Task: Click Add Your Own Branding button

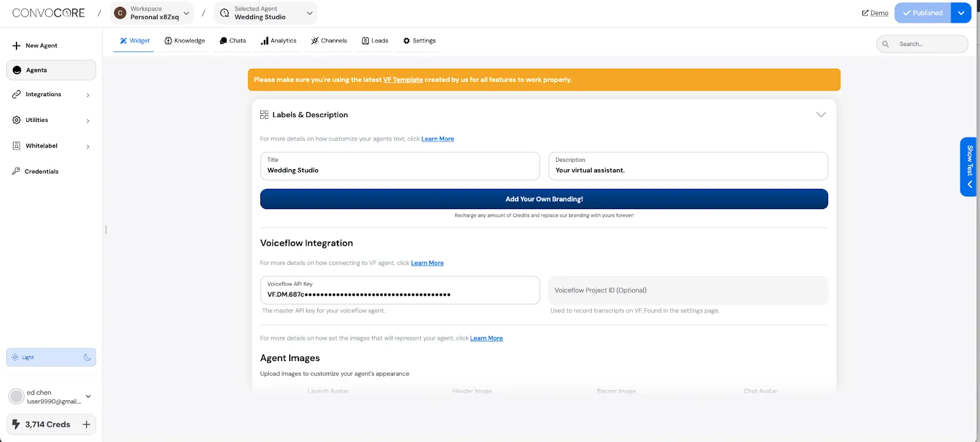Action: (x=544, y=199)
